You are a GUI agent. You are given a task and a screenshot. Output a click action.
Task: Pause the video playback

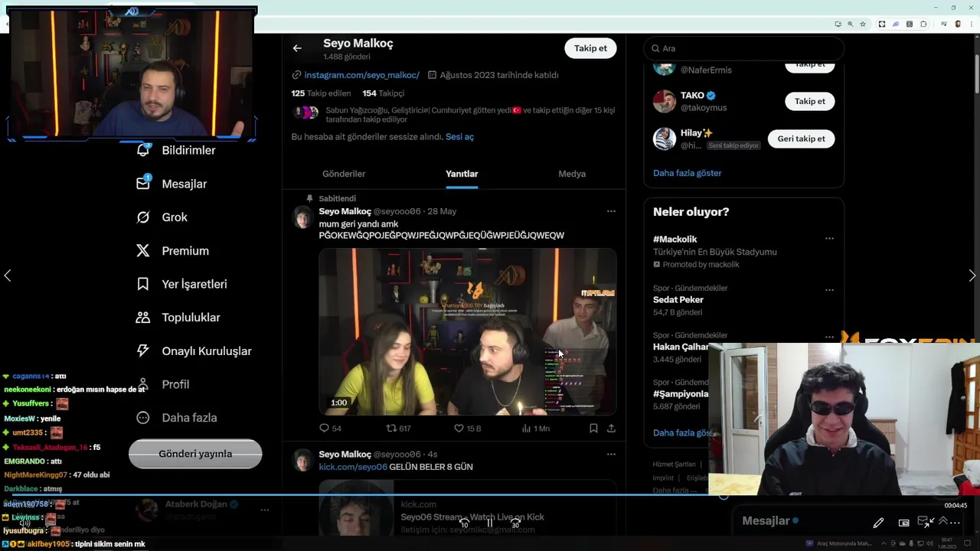490,523
